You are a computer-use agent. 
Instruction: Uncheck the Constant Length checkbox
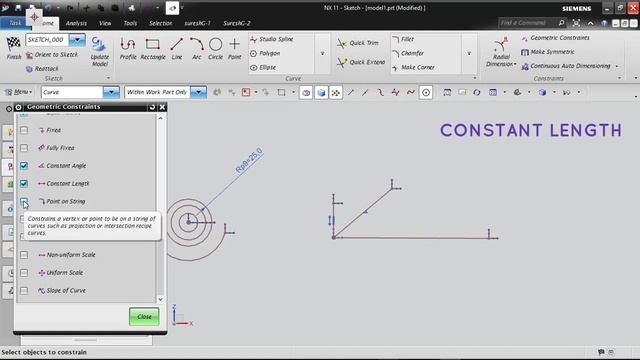[x=24, y=184]
